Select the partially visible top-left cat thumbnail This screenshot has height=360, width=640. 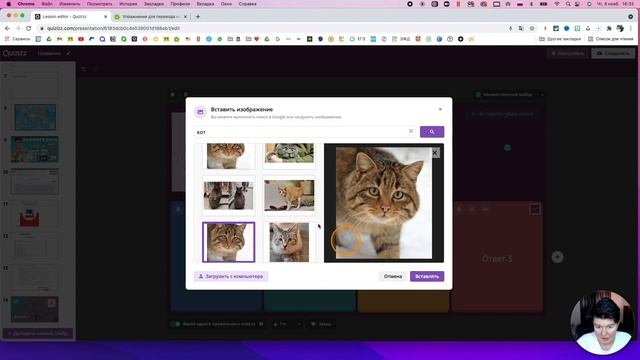click(x=229, y=155)
